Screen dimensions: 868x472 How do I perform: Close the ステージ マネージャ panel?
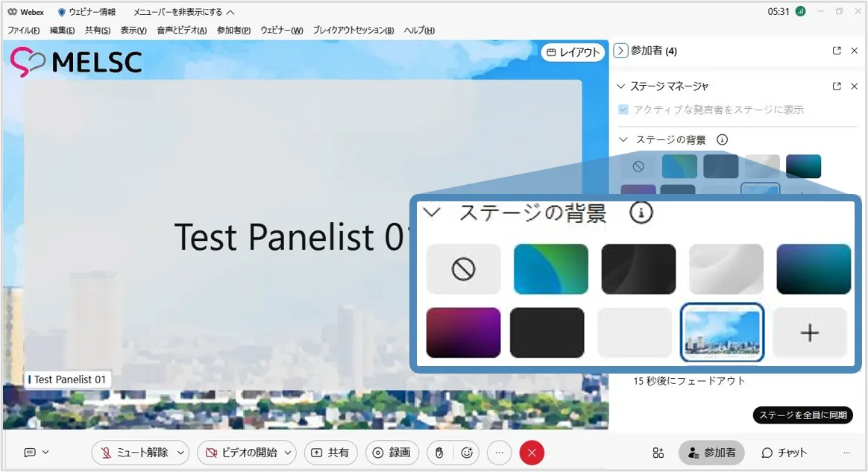coord(855,86)
